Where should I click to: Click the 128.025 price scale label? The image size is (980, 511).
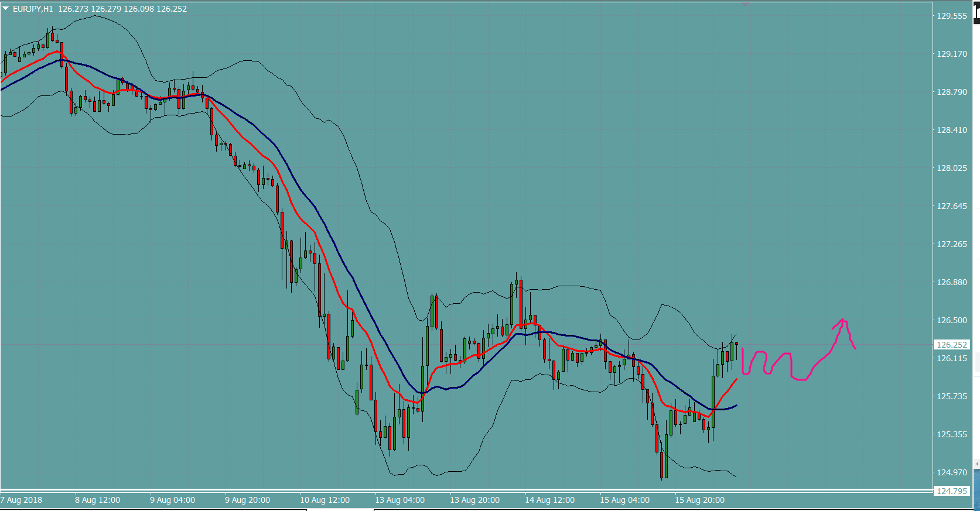pos(951,168)
